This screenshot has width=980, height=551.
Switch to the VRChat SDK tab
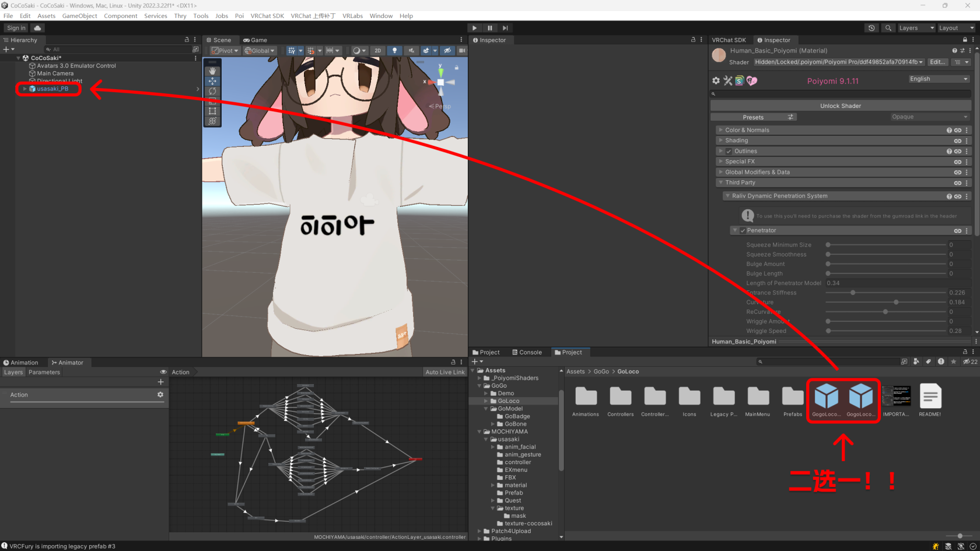tap(729, 40)
